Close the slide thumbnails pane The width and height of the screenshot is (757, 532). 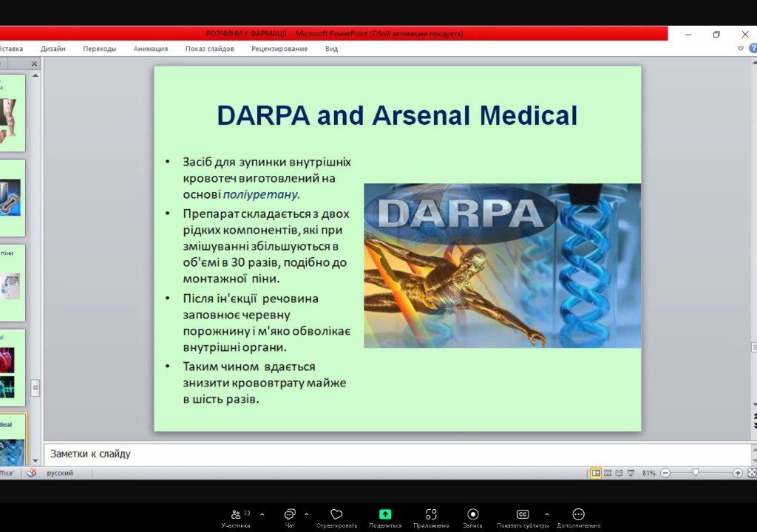click(34, 64)
